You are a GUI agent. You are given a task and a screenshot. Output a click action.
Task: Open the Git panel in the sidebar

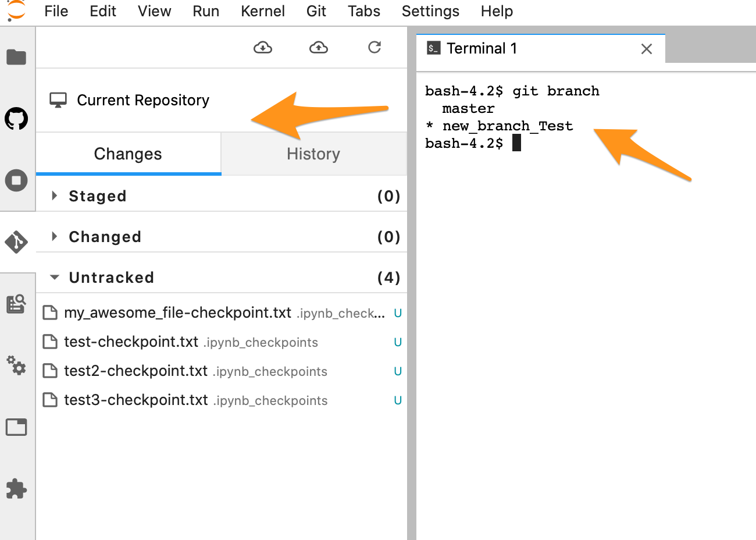pos(17,242)
